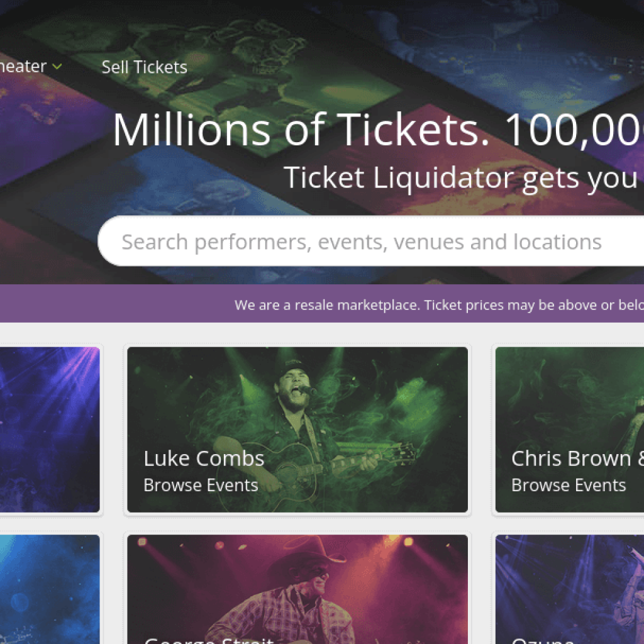This screenshot has height=644, width=644.
Task: Open Browse Events under Luke Combs
Action: click(201, 485)
